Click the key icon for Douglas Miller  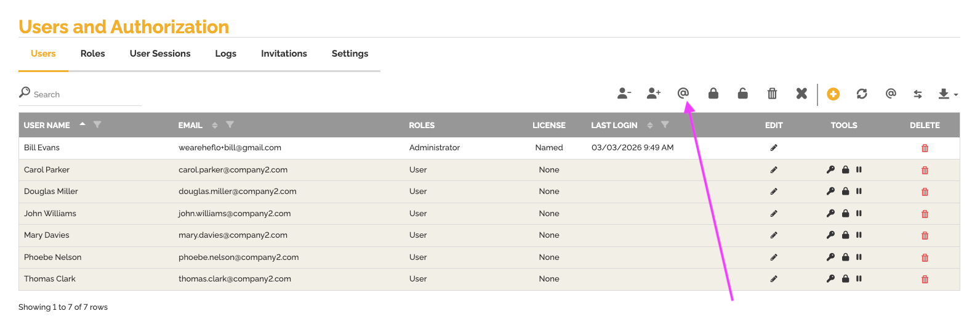coord(830,192)
